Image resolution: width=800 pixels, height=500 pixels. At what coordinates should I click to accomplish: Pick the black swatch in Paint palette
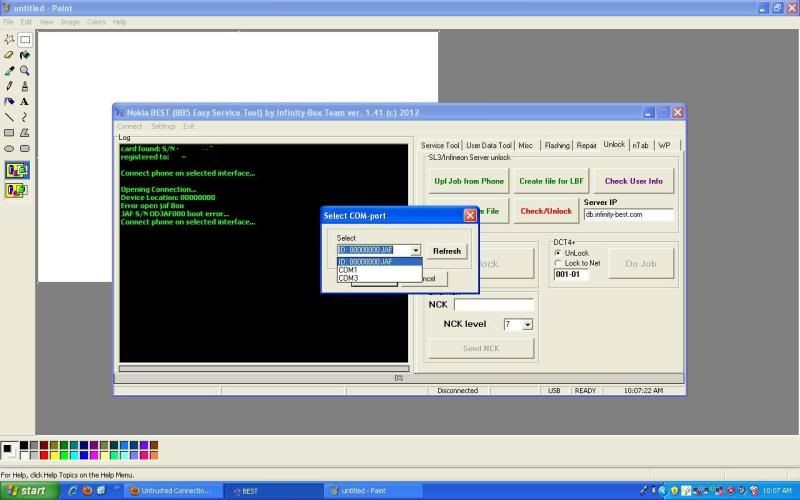point(24,445)
